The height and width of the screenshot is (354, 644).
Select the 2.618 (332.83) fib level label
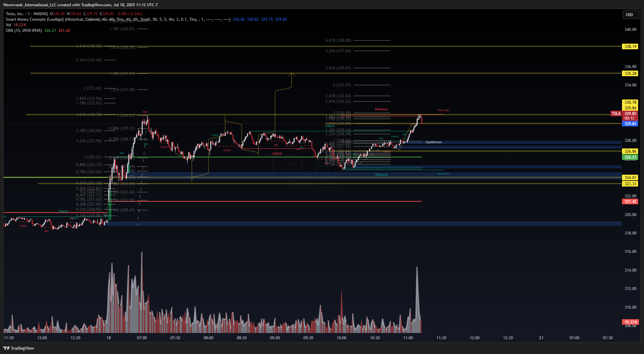click(x=338, y=96)
